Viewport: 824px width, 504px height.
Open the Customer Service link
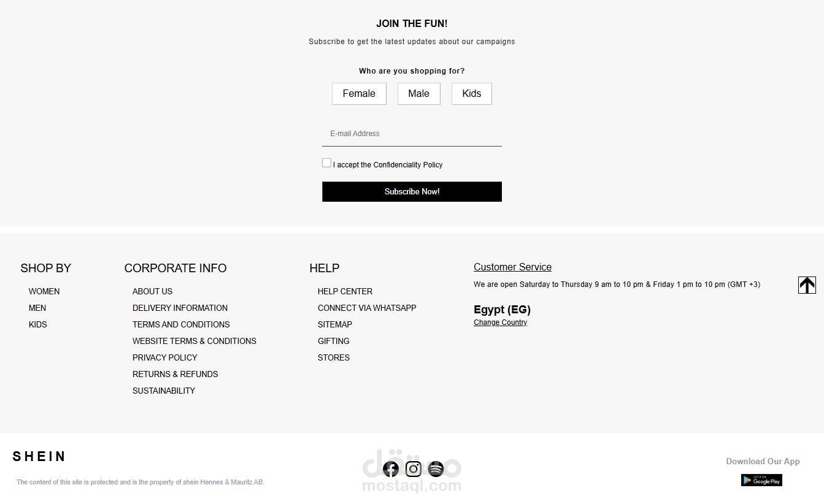pyautogui.click(x=512, y=267)
